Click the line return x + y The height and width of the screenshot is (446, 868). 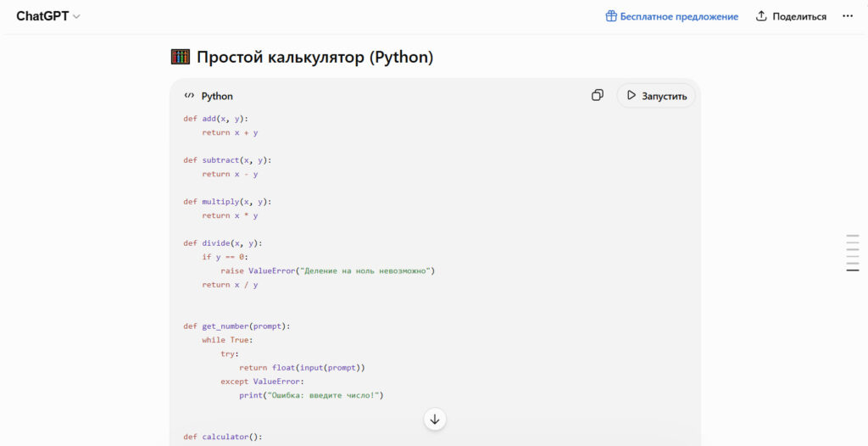(x=230, y=132)
